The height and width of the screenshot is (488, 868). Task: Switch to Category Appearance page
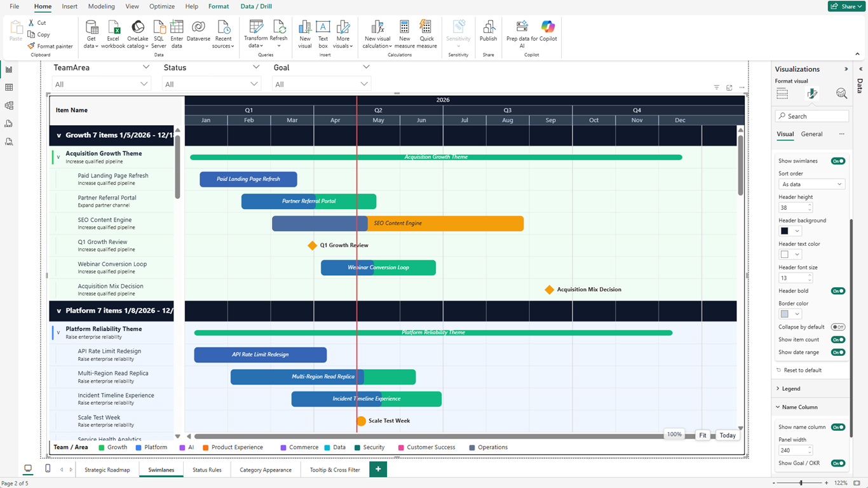pos(266,470)
